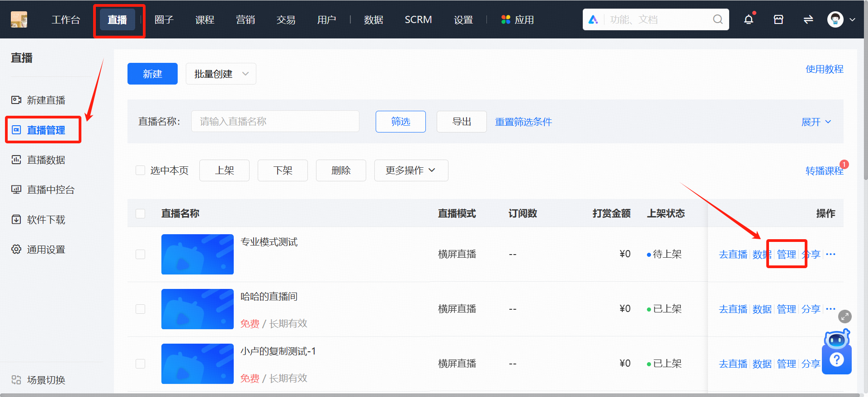Click the 重置筛选条件 link
Screen dimensions: 868x397
523,122
